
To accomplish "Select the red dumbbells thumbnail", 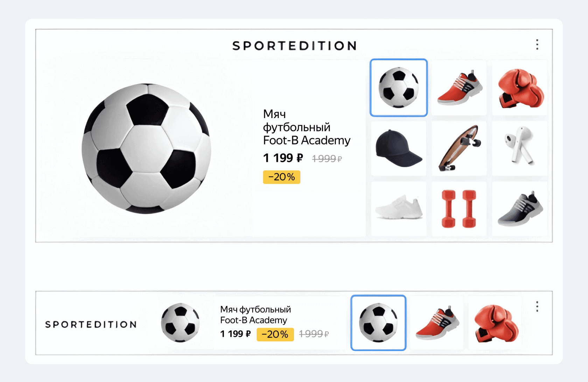I will (459, 209).
